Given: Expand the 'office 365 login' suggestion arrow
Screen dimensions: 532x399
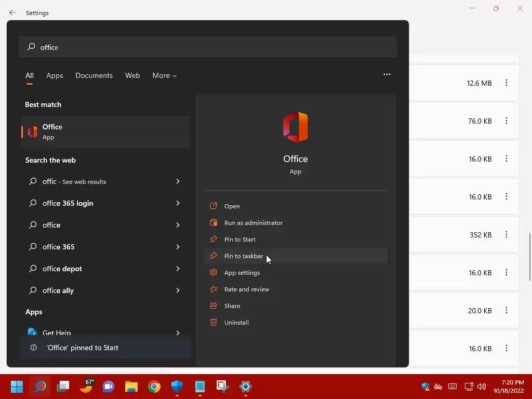Looking at the screenshot, I should tap(178, 203).
